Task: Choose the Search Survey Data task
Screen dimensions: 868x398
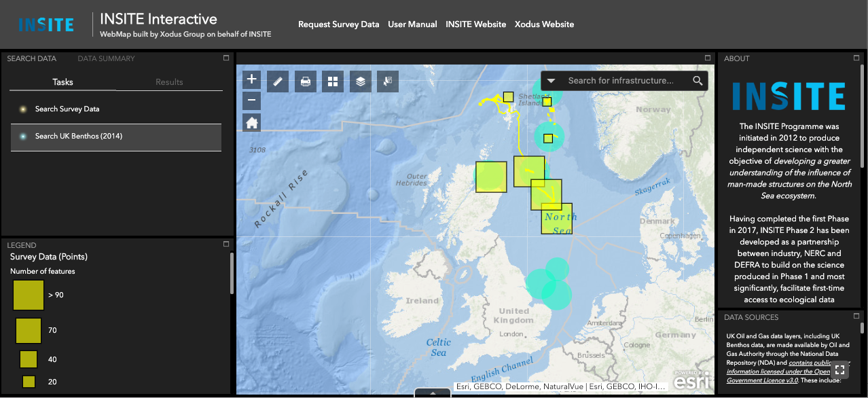Action: coord(116,109)
